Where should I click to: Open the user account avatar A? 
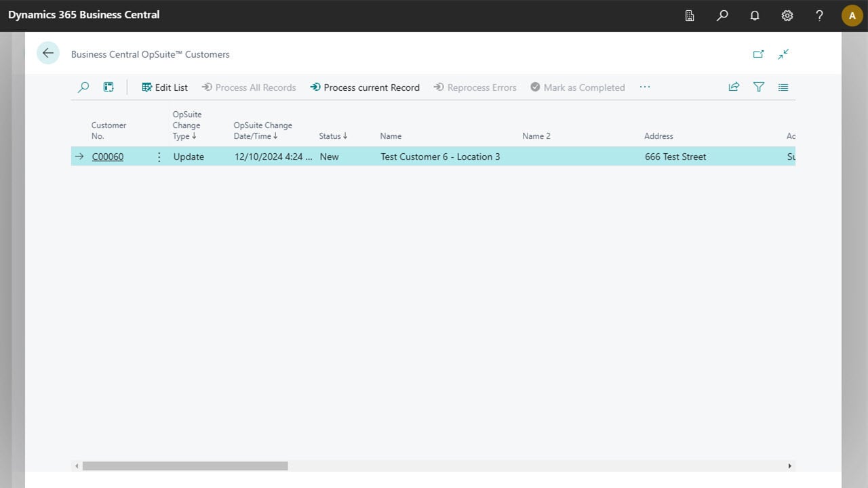point(852,16)
